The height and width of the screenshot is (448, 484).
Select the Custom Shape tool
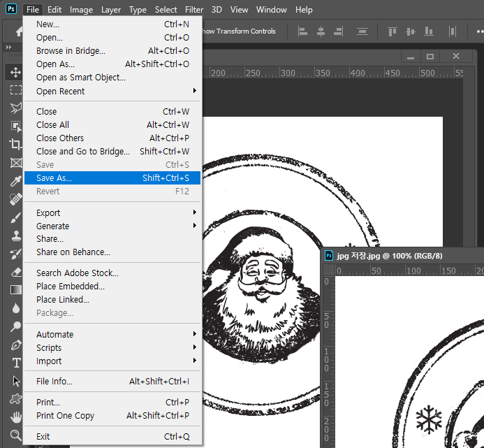[15, 399]
